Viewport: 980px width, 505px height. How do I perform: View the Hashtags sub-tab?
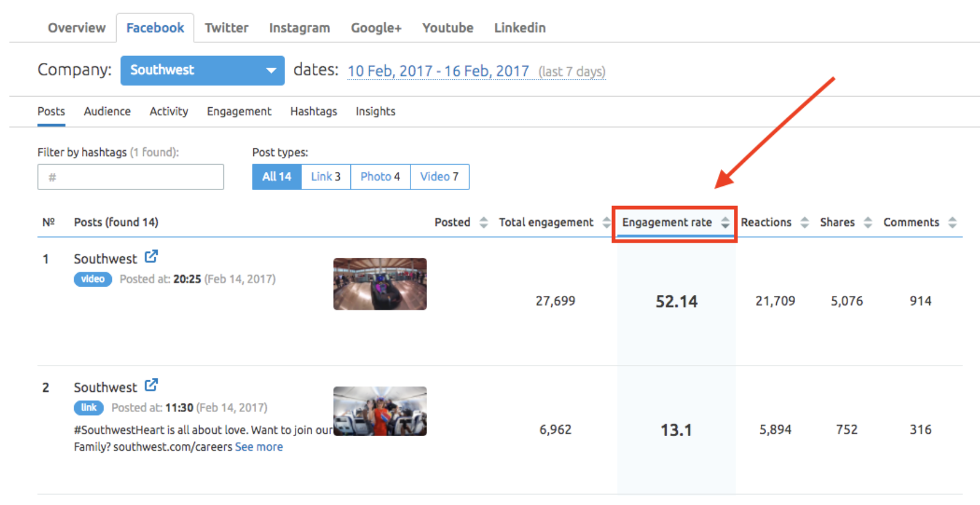click(313, 111)
